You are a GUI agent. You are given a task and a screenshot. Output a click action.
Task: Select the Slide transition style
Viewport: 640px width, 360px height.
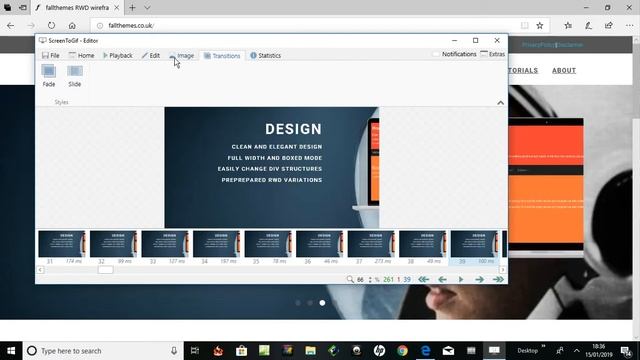(x=75, y=76)
